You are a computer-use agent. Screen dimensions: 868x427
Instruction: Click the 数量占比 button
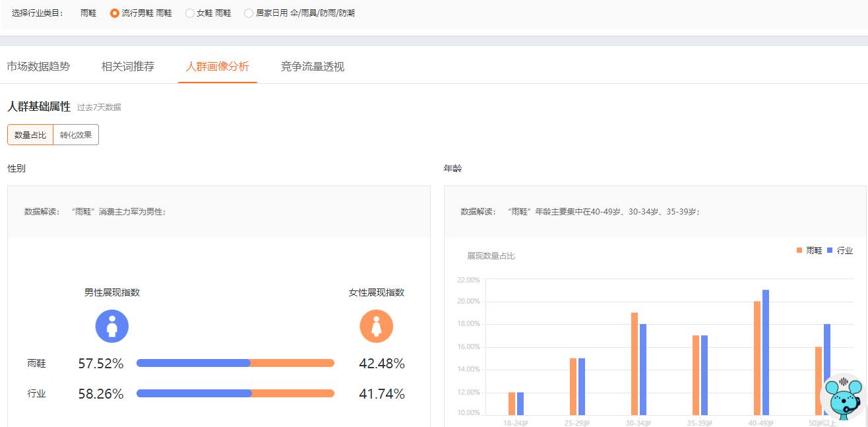[29, 135]
